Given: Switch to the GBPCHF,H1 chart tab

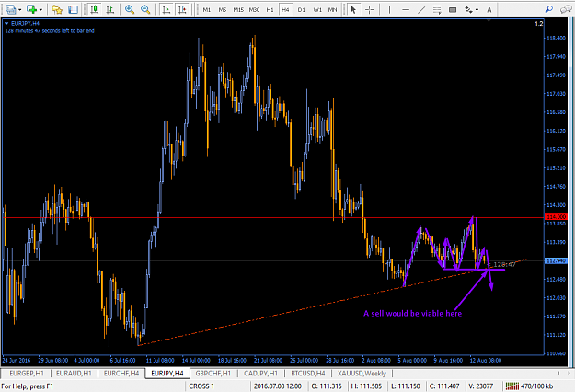Looking at the screenshot, I should 213,374.
